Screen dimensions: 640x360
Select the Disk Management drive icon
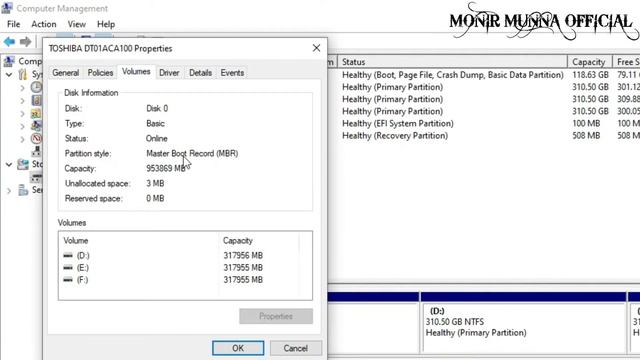click(x=36, y=177)
